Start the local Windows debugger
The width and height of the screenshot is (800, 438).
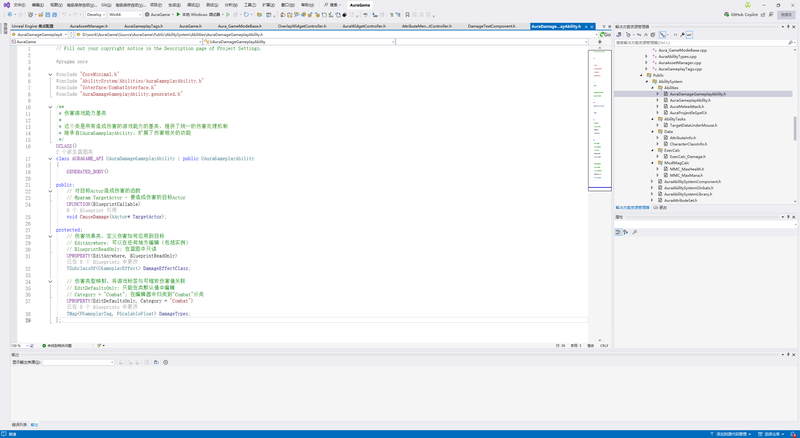tap(201, 15)
